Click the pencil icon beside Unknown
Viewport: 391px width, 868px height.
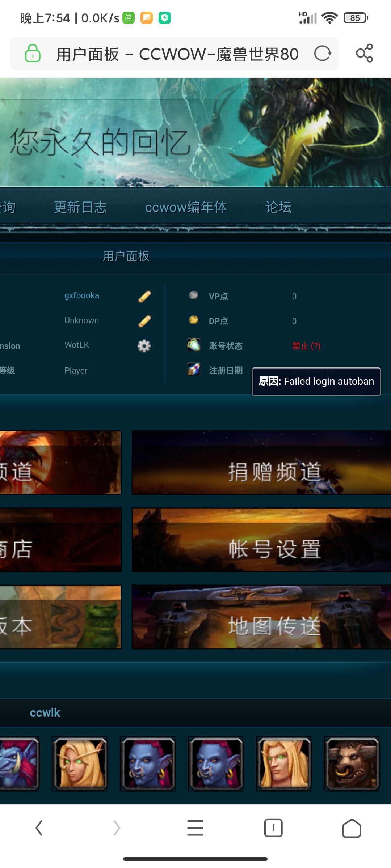[x=144, y=321]
